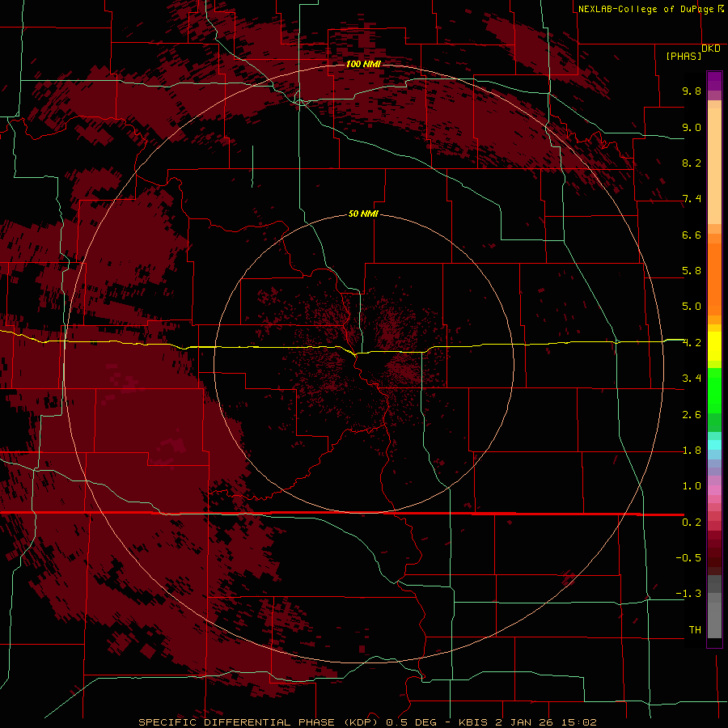The image size is (728, 728).
Task: Click the KBIS radar site identifier in caption
Action: (473, 722)
